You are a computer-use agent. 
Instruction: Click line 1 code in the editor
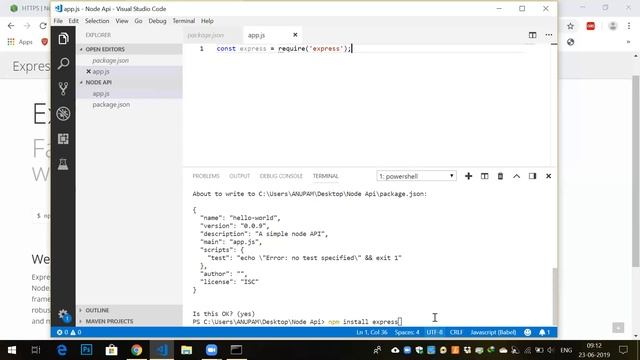point(284,49)
